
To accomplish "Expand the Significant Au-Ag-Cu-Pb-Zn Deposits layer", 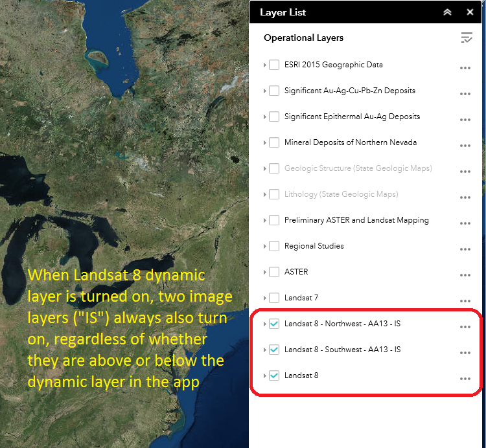I will pos(264,91).
